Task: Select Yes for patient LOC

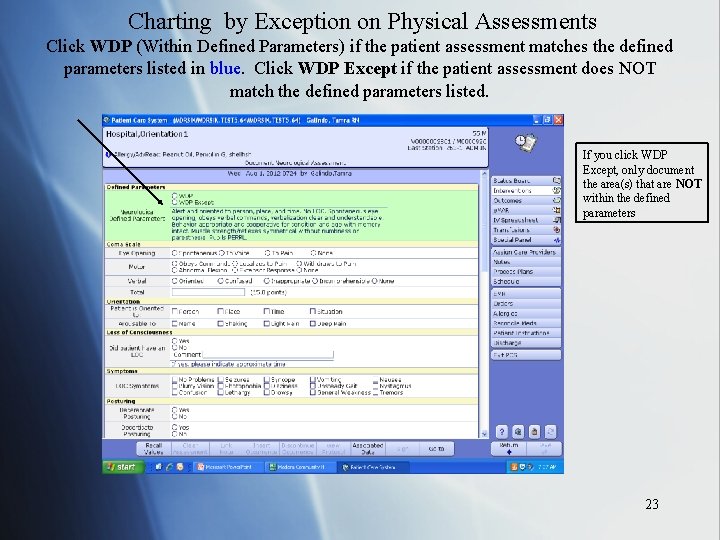Action: (174, 341)
